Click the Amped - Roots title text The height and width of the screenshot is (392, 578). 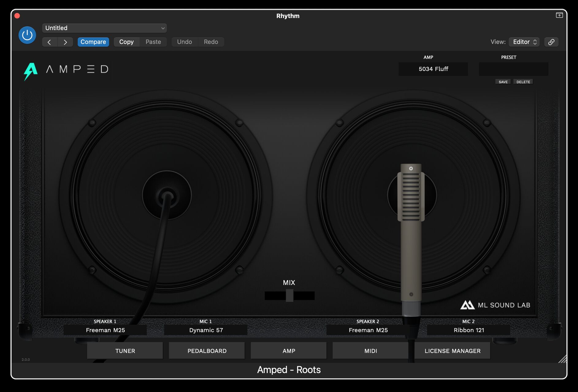coord(289,370)
